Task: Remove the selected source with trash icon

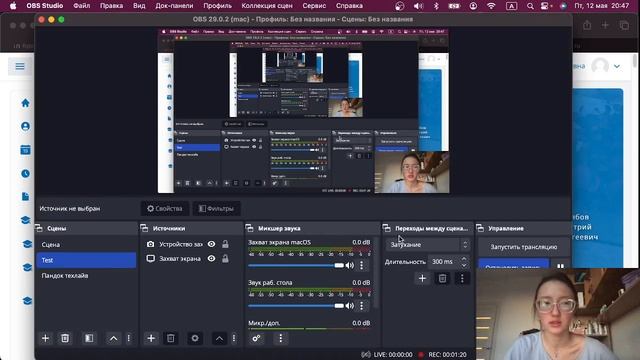Action: pyautogui.click(x=171, y=338)
